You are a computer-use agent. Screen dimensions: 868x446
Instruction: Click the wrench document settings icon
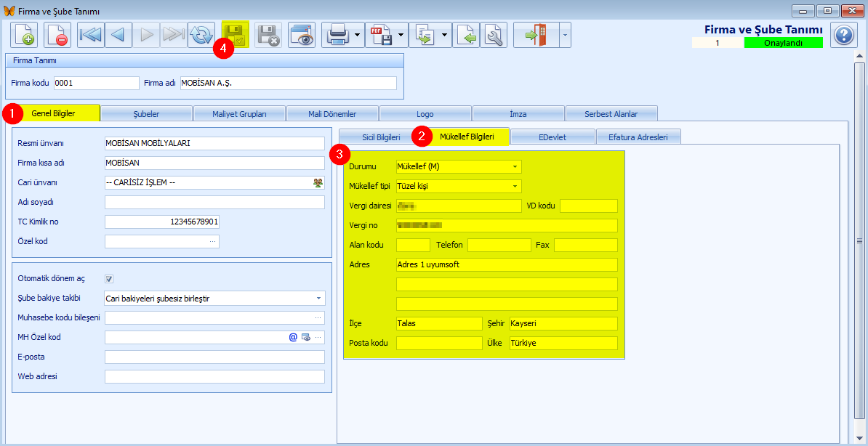click(x=494, y=36)
